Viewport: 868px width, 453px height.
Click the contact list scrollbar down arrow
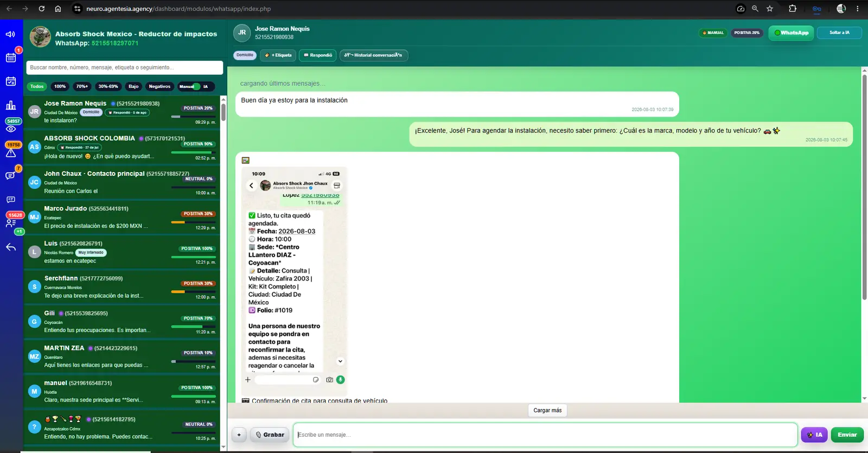click(x=223, y=446)
